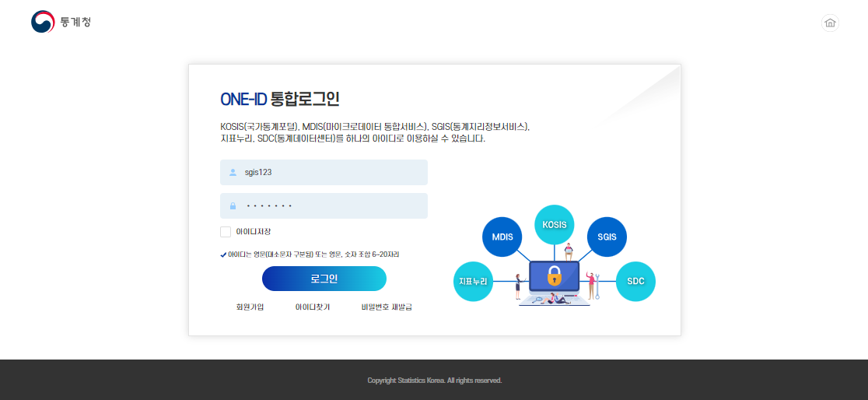Click the lock icon in password field
868x400 pixels.
coord(233,205)
